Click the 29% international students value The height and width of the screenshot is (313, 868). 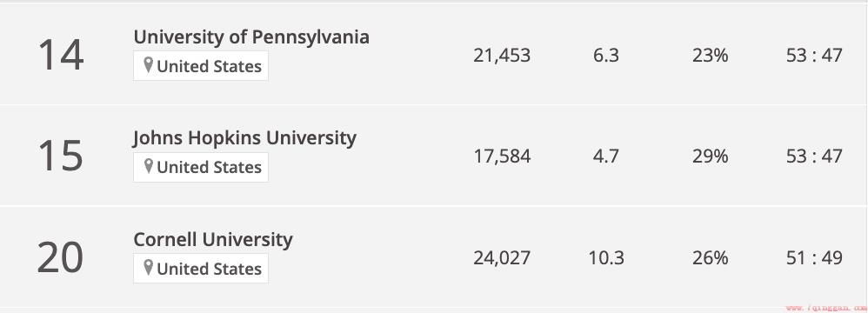click(711, 156)
